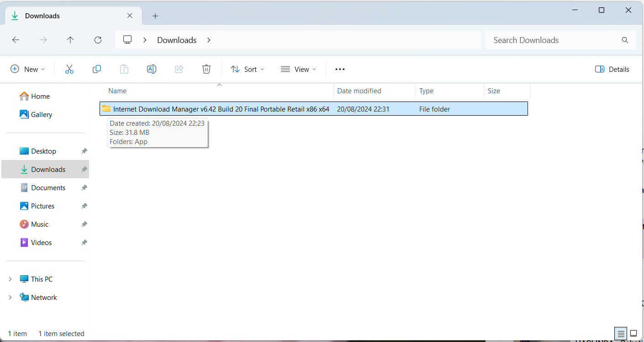Expand the Network tree node

tap(10, 297)
